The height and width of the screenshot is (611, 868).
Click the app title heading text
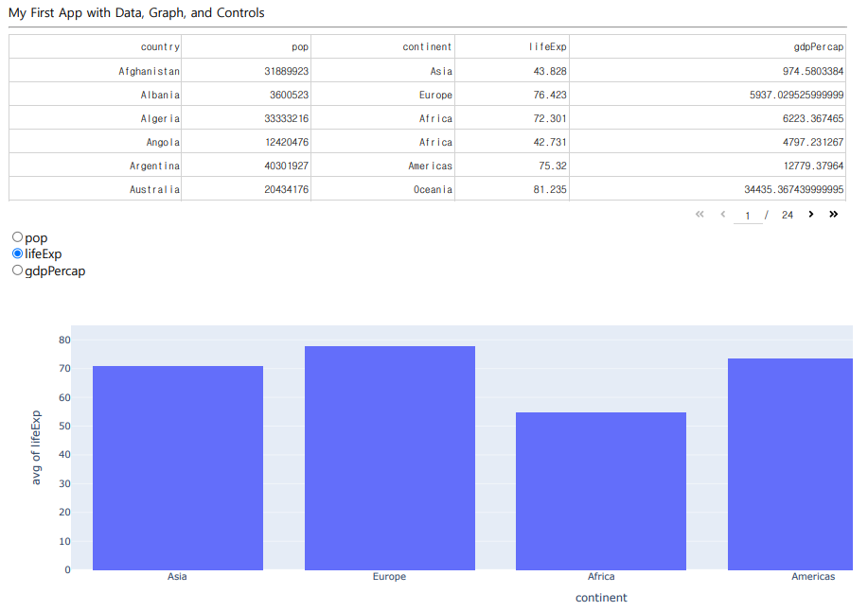tap(136, 12)
